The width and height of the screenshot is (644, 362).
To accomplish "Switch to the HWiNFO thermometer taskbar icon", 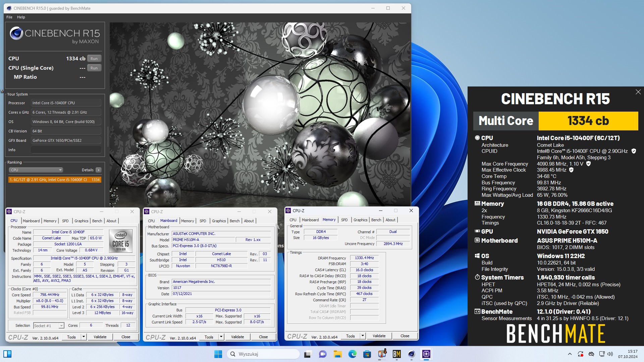I will click(x=382, y=354).
